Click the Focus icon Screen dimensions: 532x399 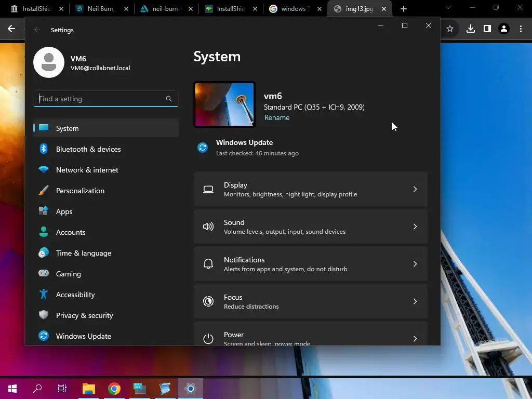tap(208, 301)
